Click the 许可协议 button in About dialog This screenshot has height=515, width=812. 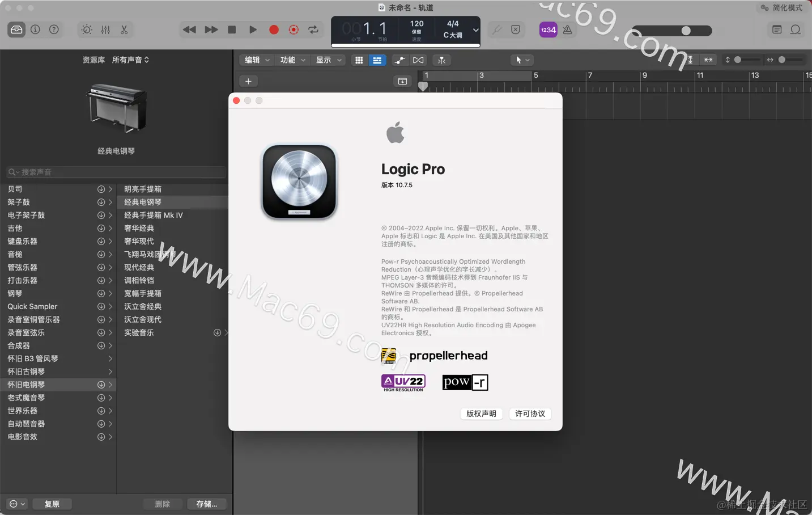(530, 413)
